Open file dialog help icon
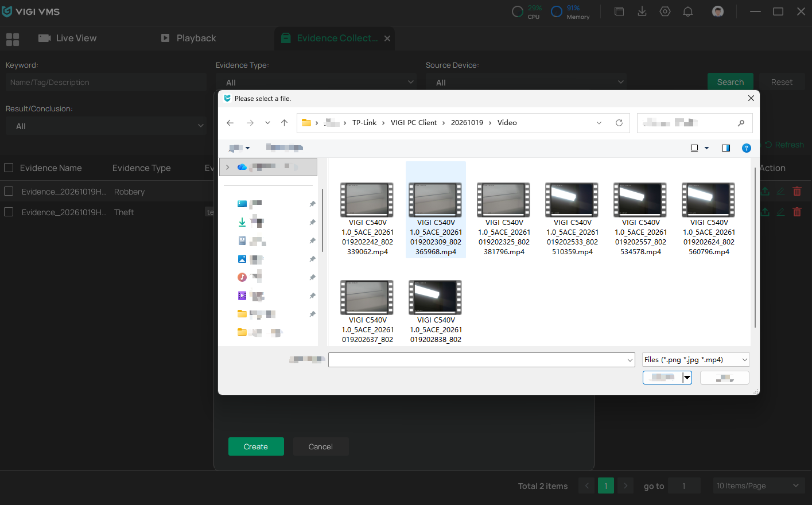 747,148
